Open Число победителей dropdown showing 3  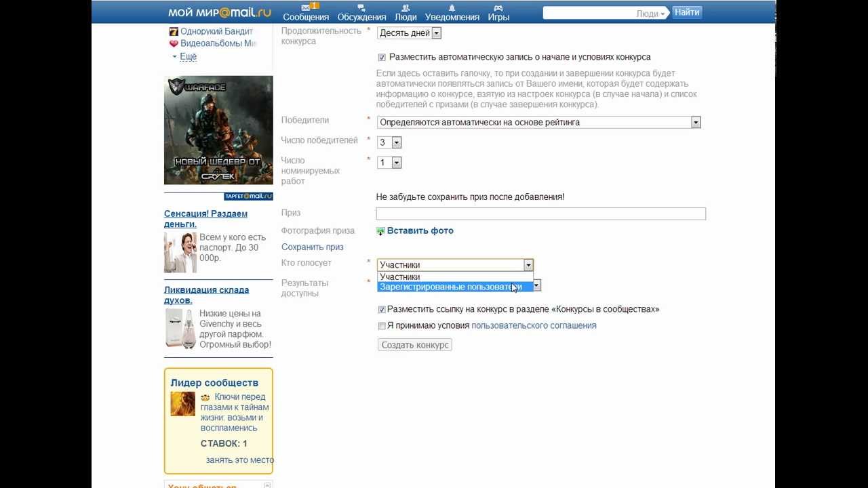pos(389,142)
